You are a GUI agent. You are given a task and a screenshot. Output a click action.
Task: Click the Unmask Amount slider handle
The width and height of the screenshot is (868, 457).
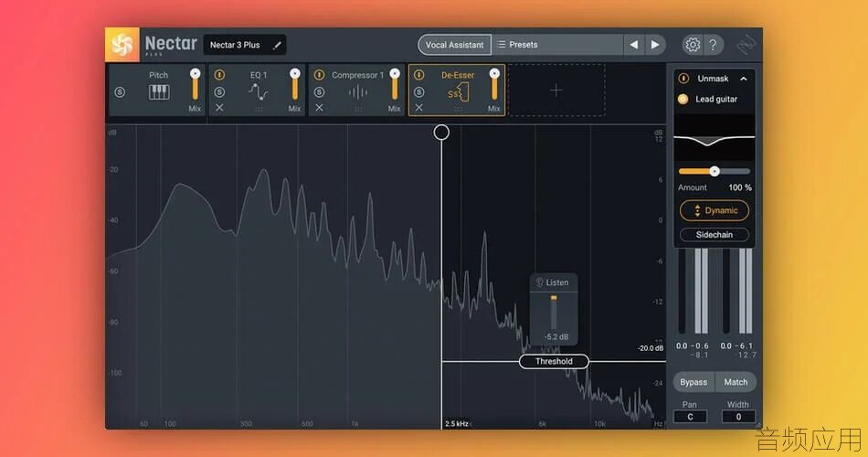pos(715,171)
